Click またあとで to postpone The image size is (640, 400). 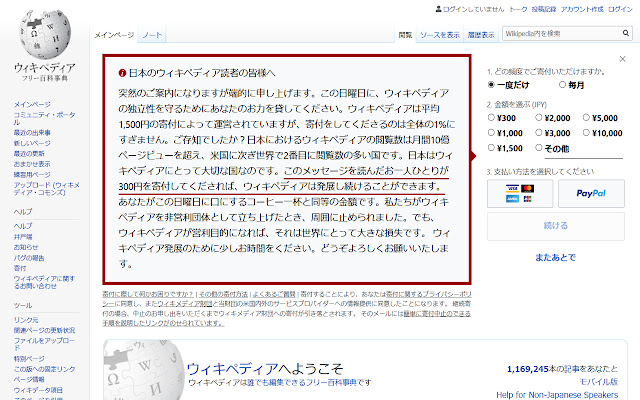pyautogui.click(x=556, y=258)
